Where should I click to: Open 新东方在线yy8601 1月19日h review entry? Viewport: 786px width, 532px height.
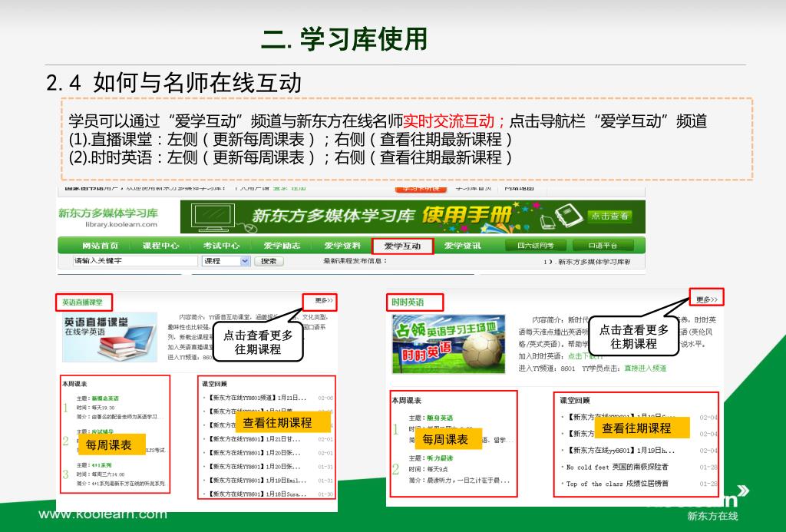(x=622, y=451)
